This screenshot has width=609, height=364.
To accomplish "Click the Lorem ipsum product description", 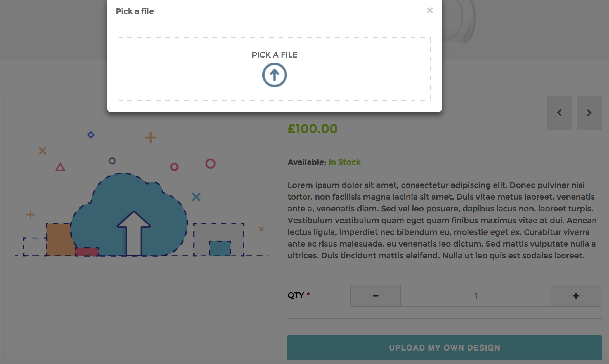I will coord(442,220).
